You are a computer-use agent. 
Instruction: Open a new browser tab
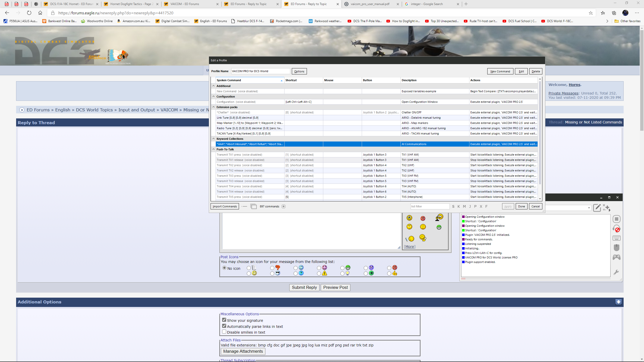466,4
